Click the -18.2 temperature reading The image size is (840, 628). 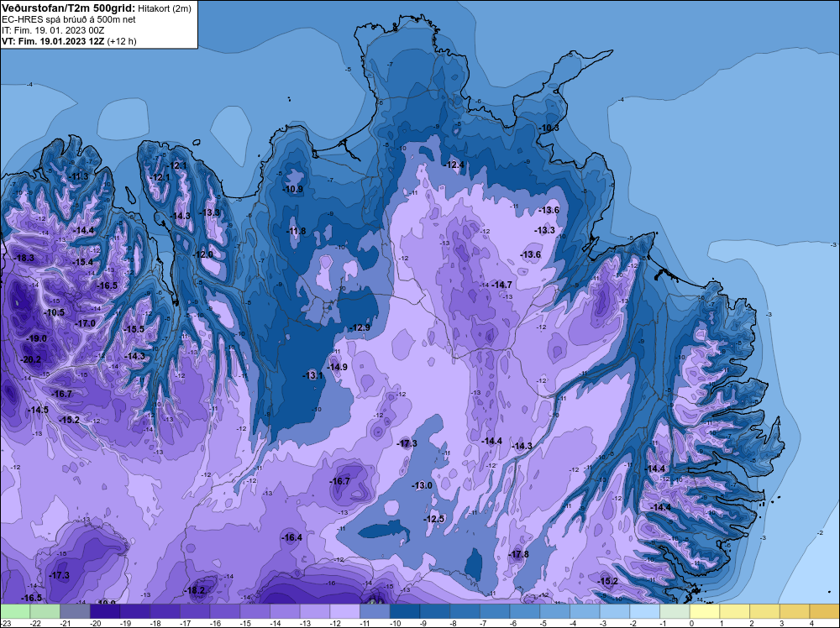point(195,590)
